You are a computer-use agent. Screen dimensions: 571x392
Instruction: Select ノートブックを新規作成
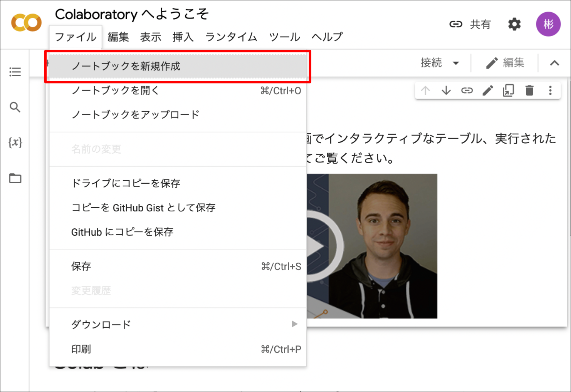pos(178,66)
